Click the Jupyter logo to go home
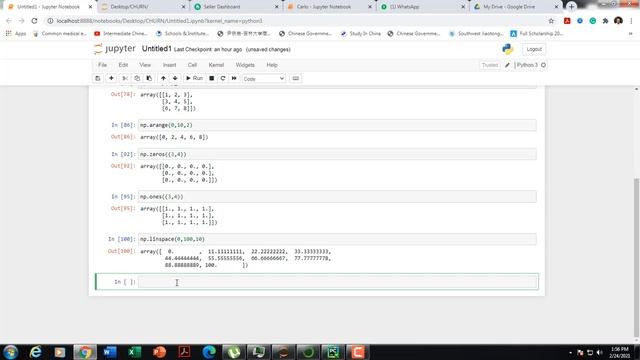640x360 pixels. [x=115, y=49]
